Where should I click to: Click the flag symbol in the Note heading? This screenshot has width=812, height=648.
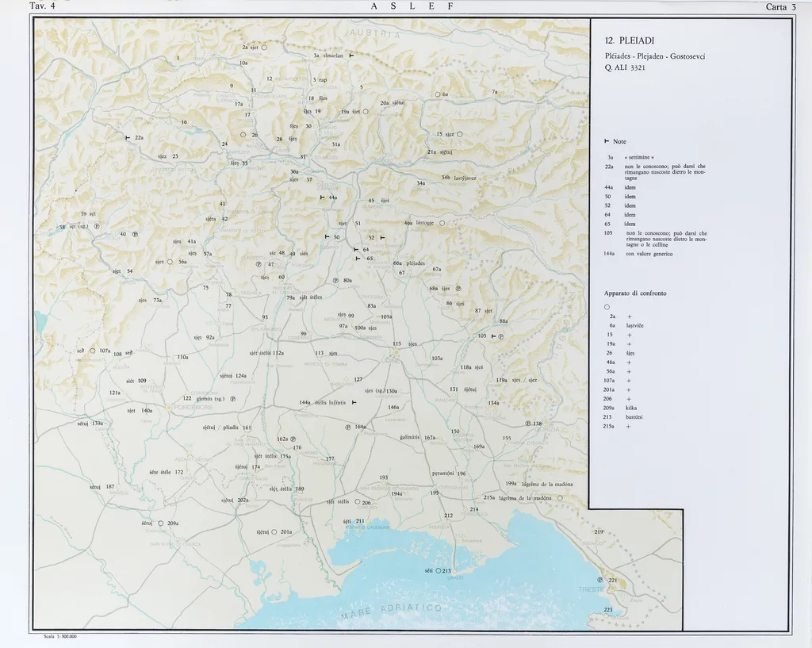click(x=607, y=141)
